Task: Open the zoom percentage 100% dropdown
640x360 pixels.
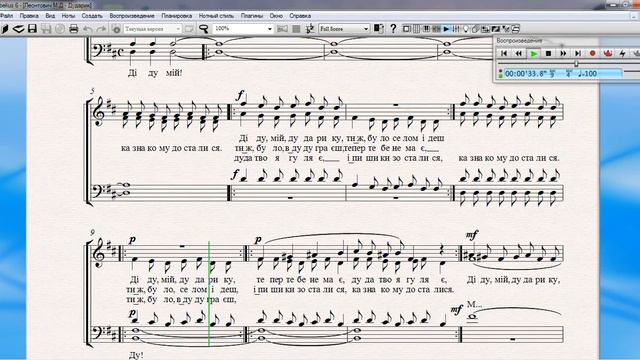Action: 270,29
